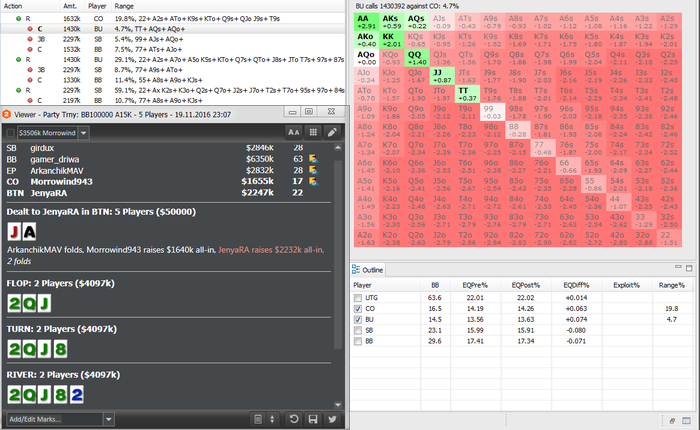Image resolution: width=700 pixels, height=430 pixels.
Task: Click the pencil edit icon
Action: 332,132
